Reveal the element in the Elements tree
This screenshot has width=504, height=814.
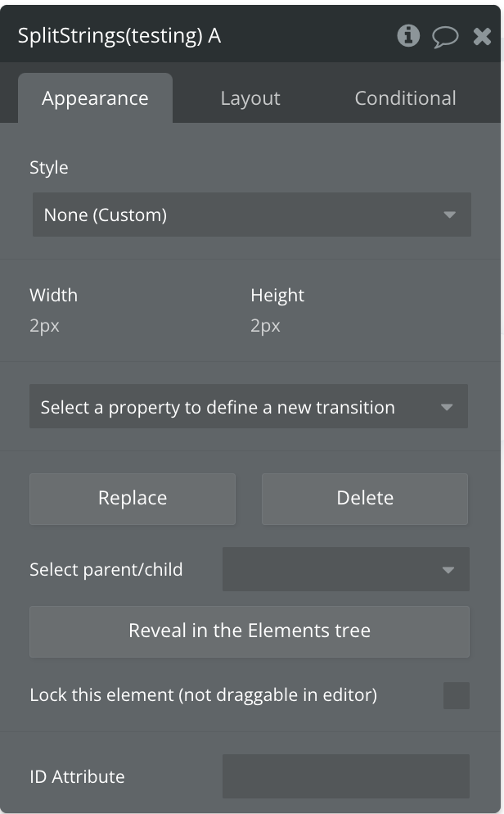250,631
